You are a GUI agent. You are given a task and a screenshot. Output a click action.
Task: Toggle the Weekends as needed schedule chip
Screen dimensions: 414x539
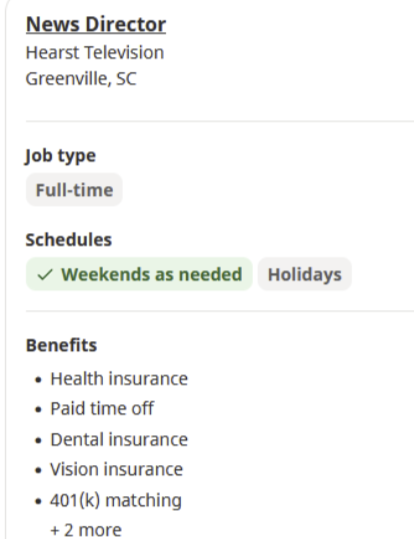139,274
